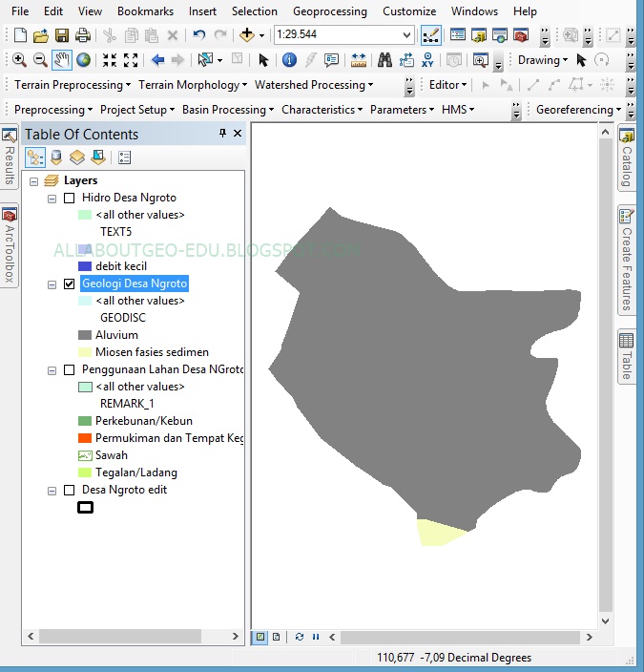Open the Find binoculars tool
Viewport: 644px width, 672px height.
pos(384,60)
